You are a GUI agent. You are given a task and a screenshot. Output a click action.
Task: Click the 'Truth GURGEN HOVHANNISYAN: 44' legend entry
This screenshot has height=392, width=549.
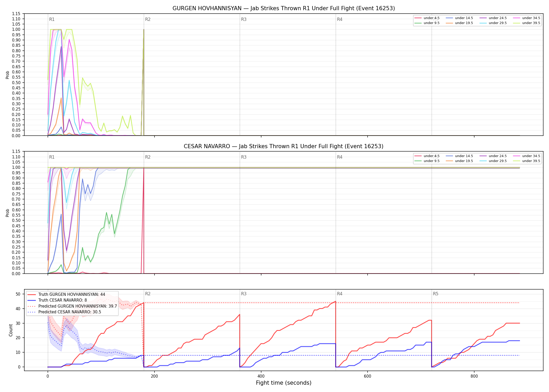[66, 295]
